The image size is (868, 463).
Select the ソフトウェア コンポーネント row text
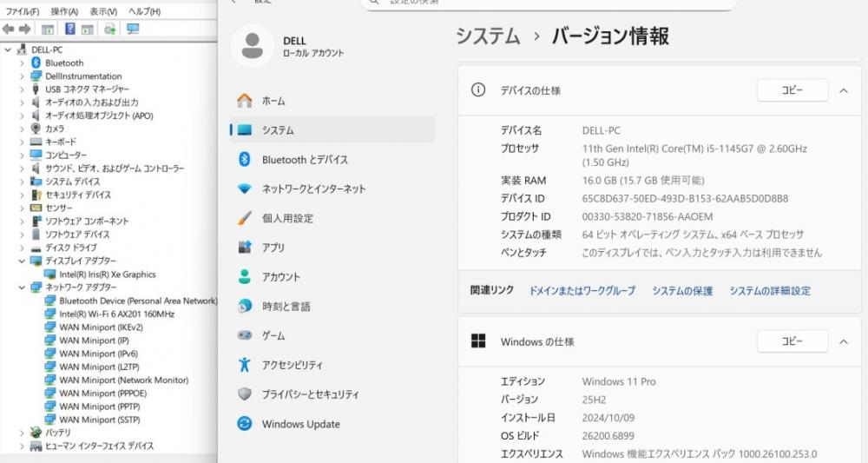87,221
